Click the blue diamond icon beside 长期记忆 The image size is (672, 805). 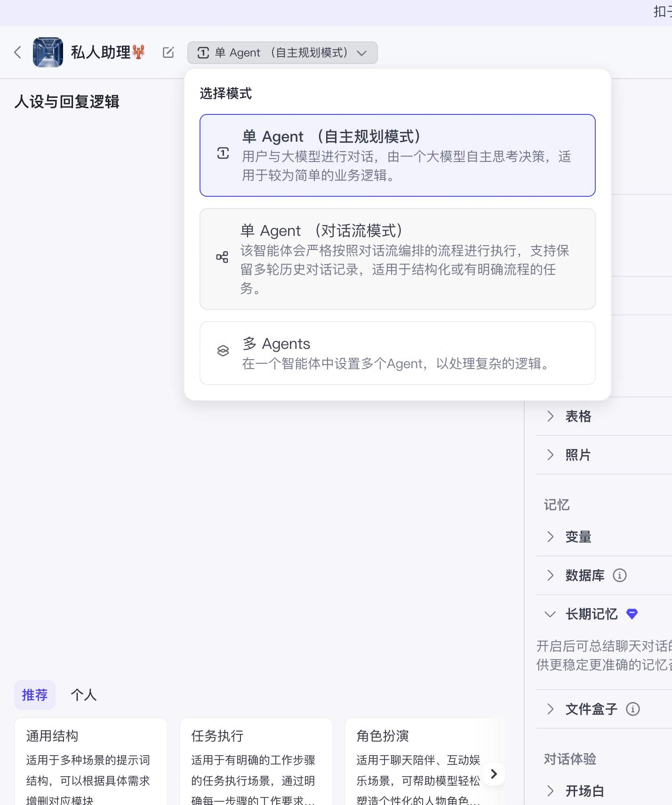[632, 614]
